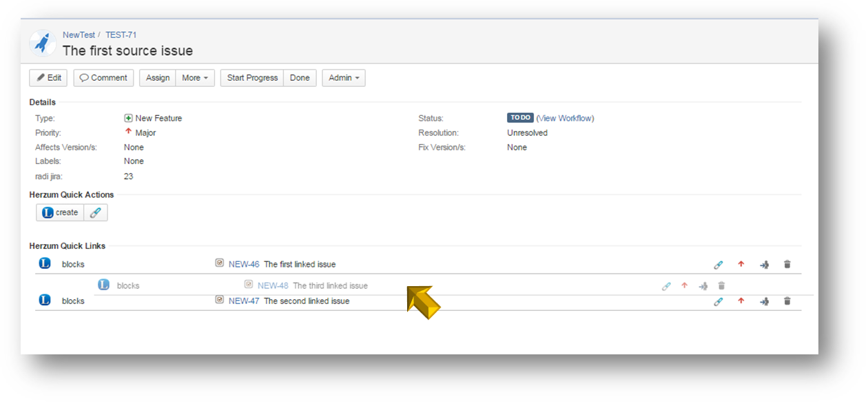Click the link icon in NEW-47 row
The width and height of the screenshot is (868, 404).
pyautogui.click(x=718, y=301)
